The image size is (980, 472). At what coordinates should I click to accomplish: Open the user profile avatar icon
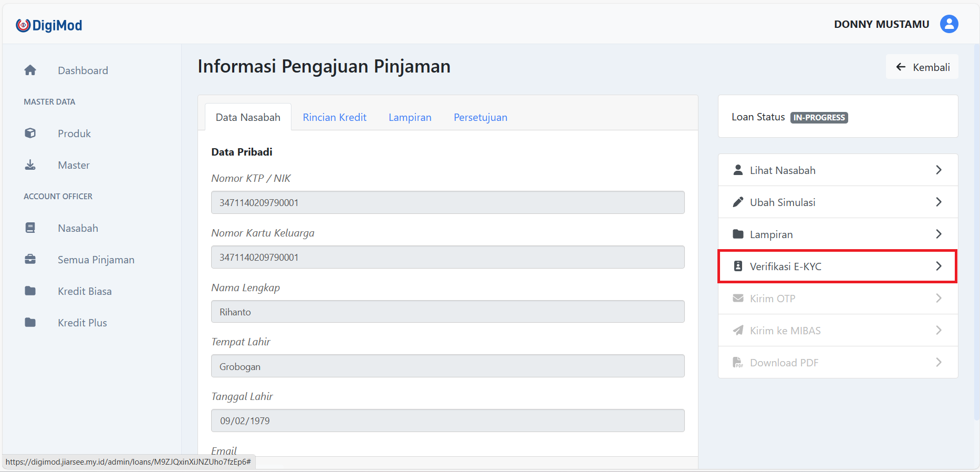[x=948, y=24]
